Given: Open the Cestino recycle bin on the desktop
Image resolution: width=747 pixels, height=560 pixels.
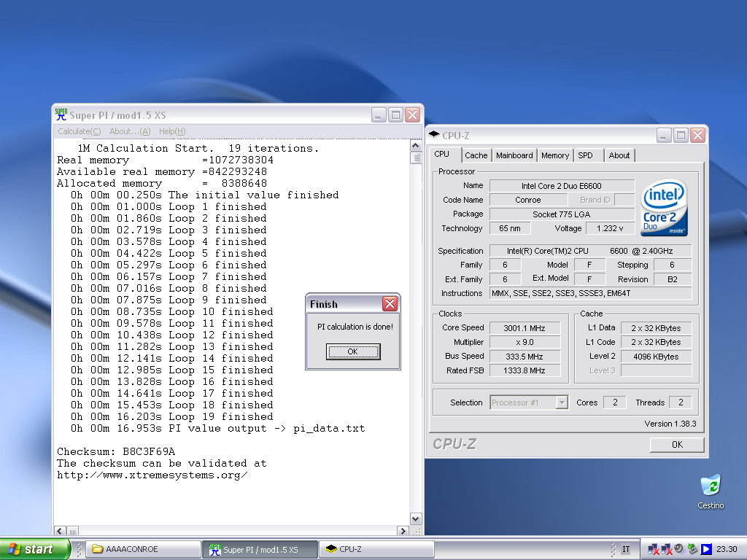Looking at the screenshot, I should pos(711,491).
